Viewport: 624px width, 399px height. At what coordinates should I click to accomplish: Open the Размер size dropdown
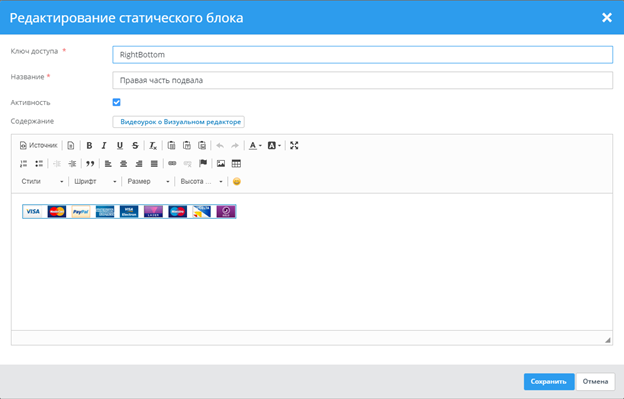tap(148, 181)
